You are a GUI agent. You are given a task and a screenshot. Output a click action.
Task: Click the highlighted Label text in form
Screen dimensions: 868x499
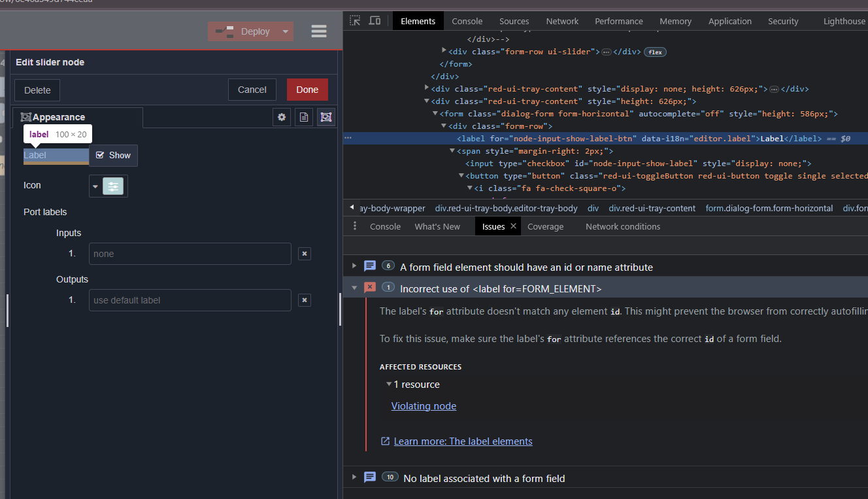(x=35, y=155)
